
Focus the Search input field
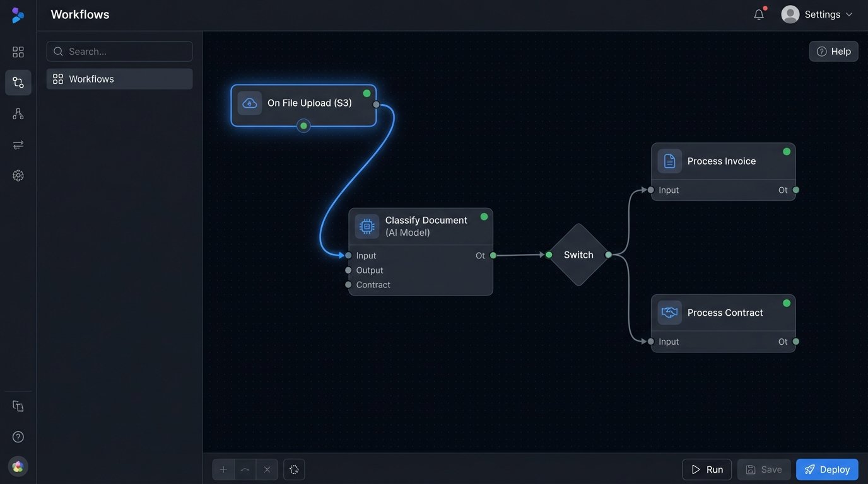[x=120, y=52]
